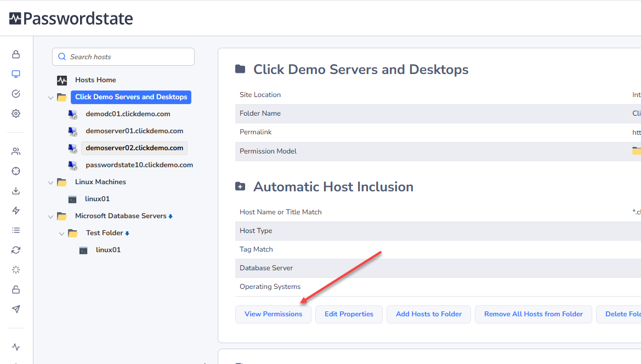
Task: Click the pulse activity icon at sidebar bottom
Action: (x=16, y=347)
